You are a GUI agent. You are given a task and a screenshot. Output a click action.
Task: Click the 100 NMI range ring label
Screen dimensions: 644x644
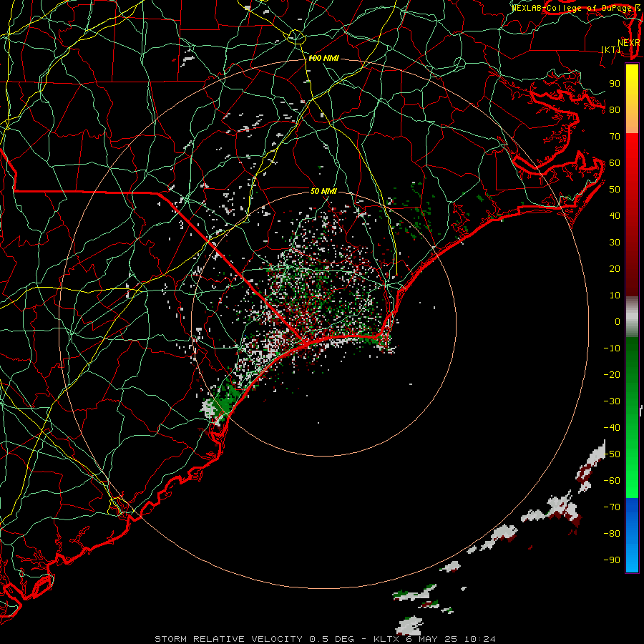point(323,59)
